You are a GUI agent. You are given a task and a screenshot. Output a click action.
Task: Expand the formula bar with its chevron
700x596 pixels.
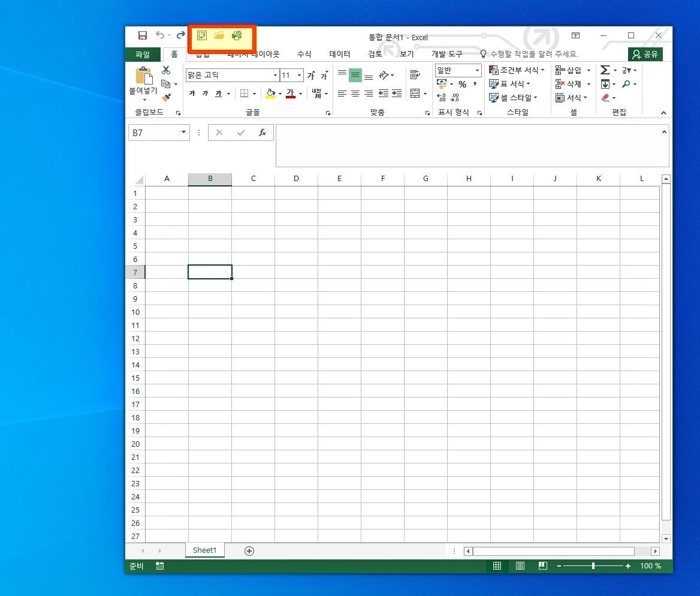coord(664,132)
